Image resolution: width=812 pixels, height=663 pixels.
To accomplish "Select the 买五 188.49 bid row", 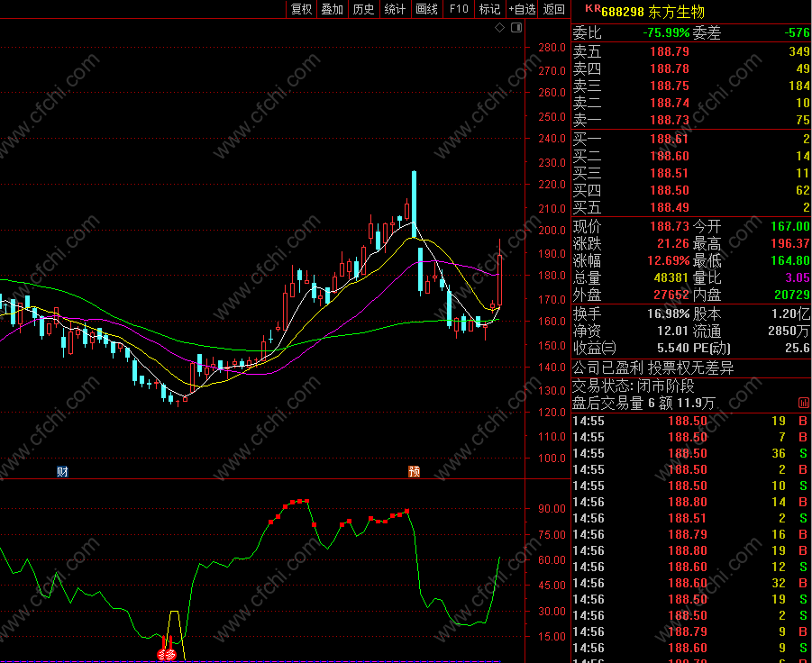I will point(691,207).
